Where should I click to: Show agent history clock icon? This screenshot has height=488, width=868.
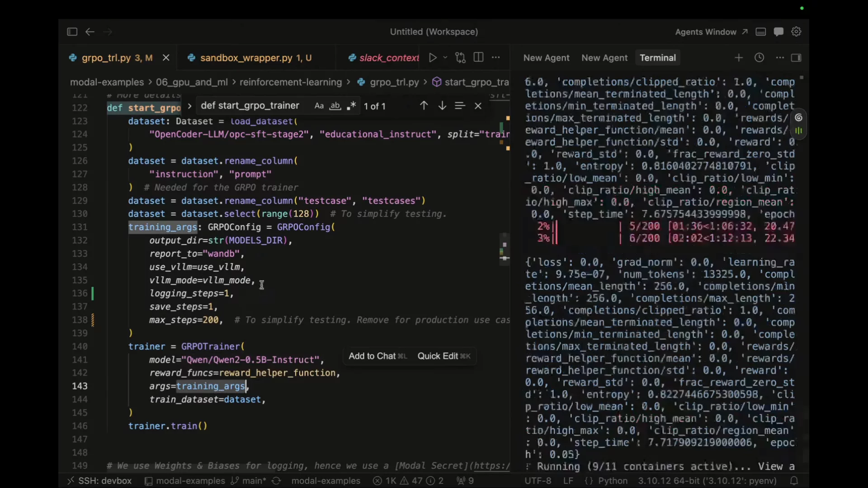click(759, 57)
